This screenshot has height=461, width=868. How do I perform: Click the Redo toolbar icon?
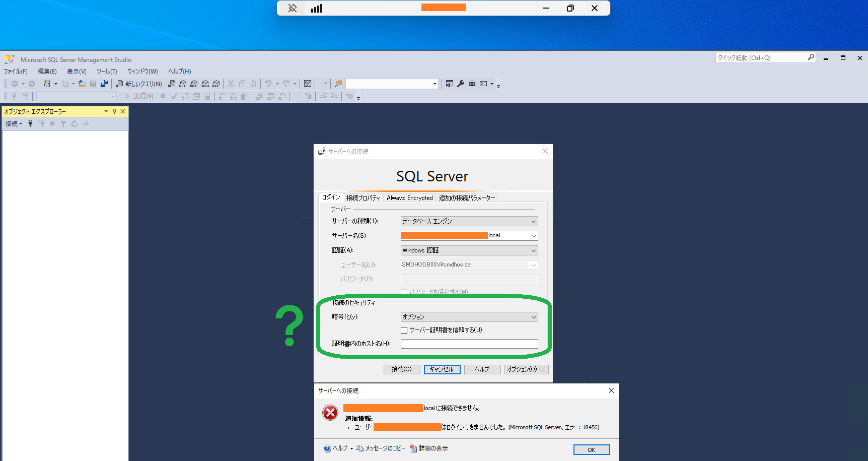point(286,84)
